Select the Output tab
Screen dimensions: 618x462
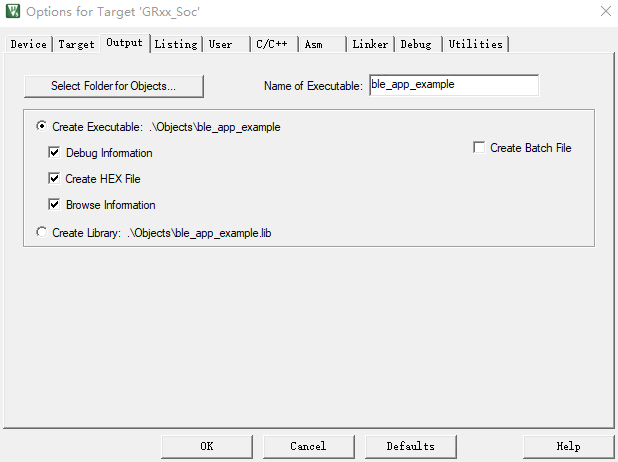125,43
